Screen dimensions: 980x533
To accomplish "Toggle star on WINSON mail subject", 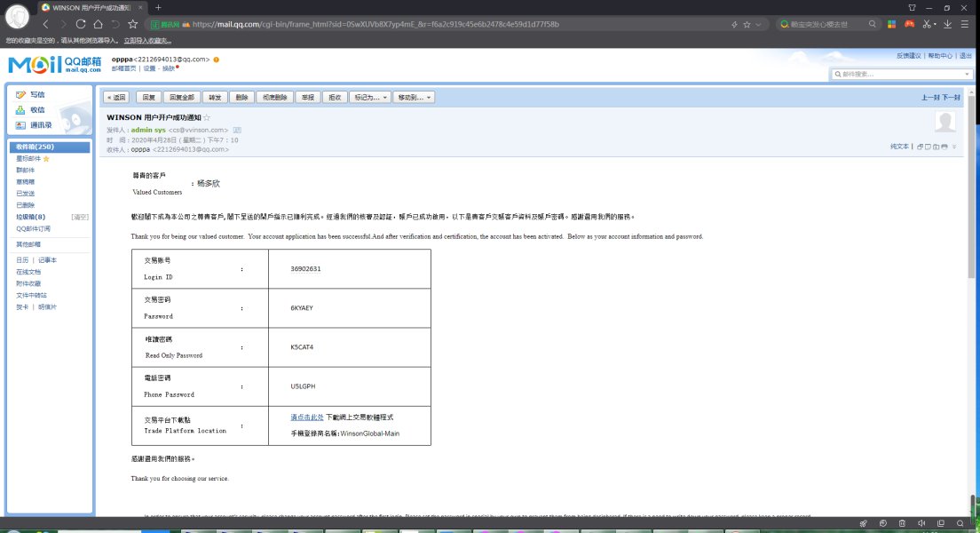I will pyautogui.click(x=207, y=117).
